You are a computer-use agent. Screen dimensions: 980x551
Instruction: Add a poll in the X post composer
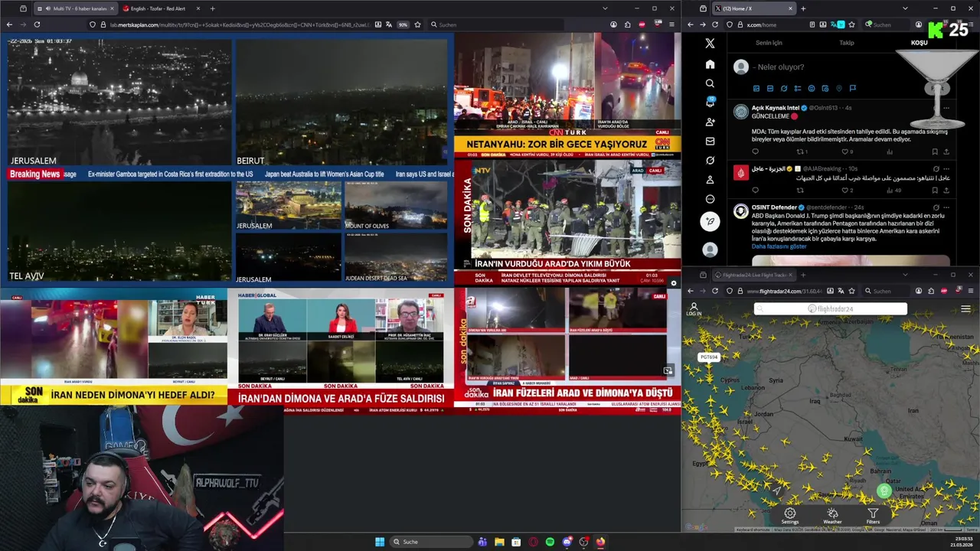click(798, 89)
